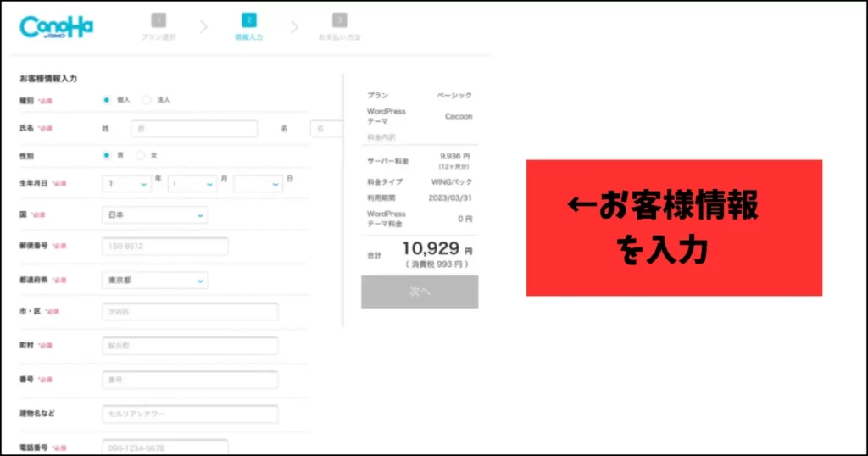
Task: Click the total price 10,929 円
Action: coord(437,248)
